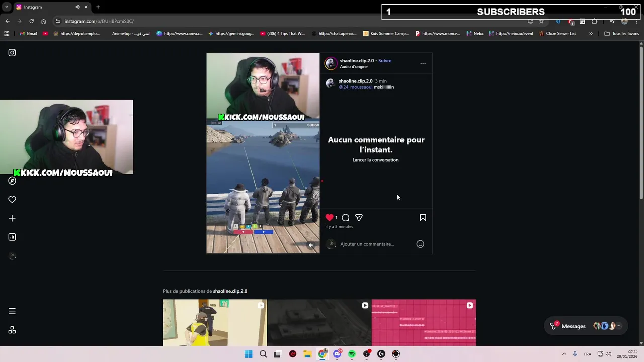This screenshot has height=362, width=644.
Task: Open the pink timeline reel thumbnail
Action: (x=424, y=323)
